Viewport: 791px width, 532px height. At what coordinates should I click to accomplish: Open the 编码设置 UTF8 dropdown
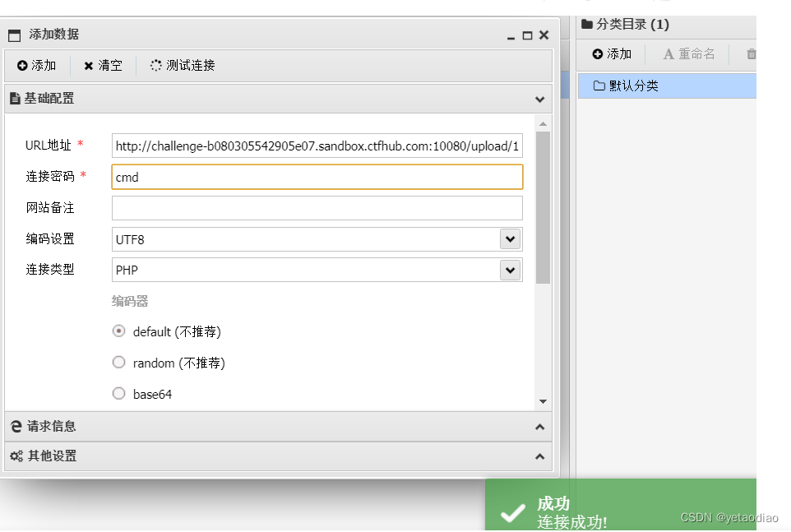pyautogui.click(x=511, y=238)
